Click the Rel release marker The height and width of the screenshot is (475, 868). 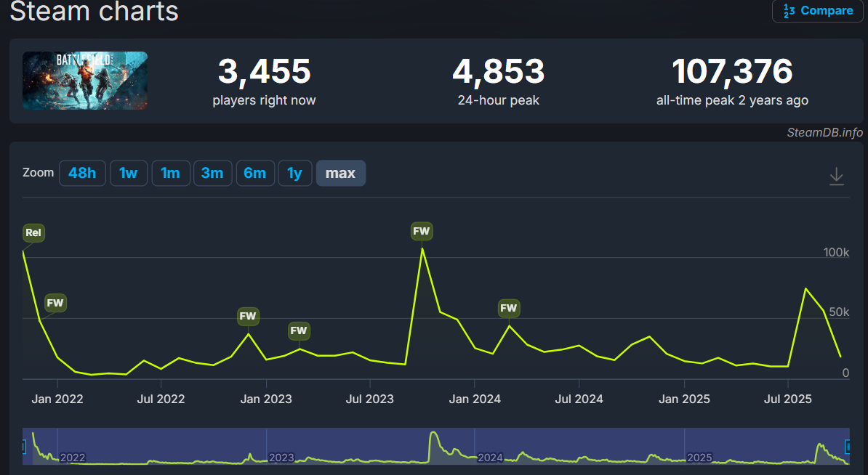point(33,233)
